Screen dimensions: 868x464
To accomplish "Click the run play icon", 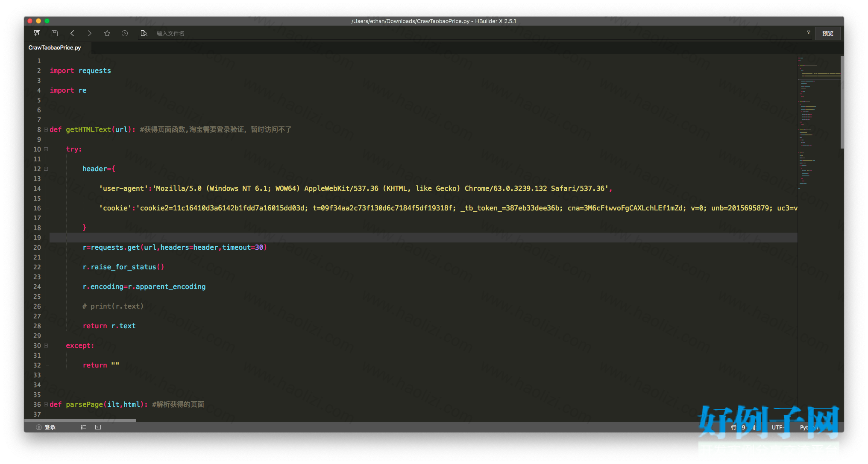I will [x=125, y=33].
